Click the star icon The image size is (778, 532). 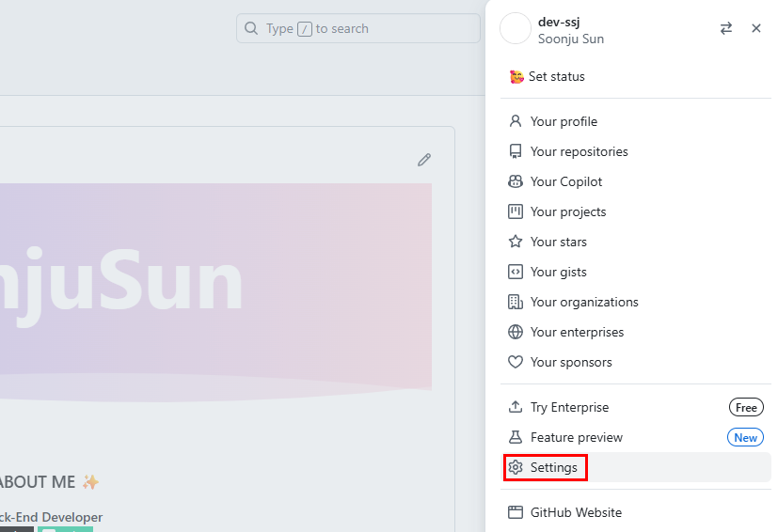(x=516, y=242)
